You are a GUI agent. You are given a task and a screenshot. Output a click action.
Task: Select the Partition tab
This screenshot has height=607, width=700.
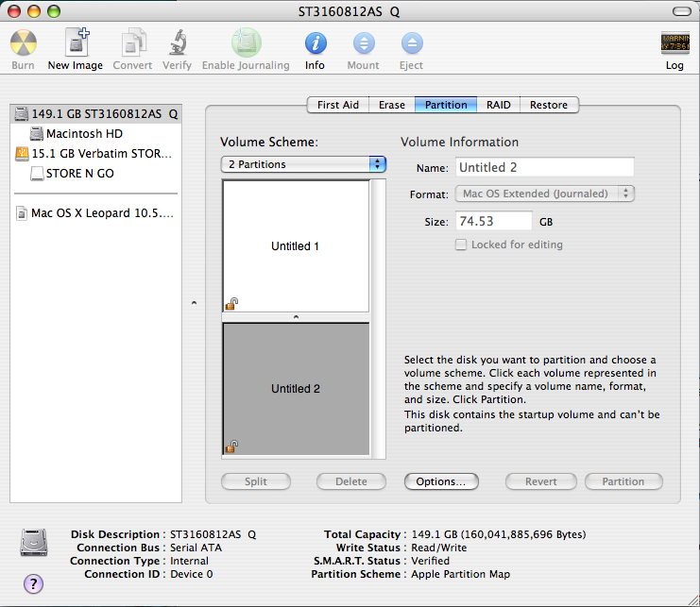pos(446,105)
